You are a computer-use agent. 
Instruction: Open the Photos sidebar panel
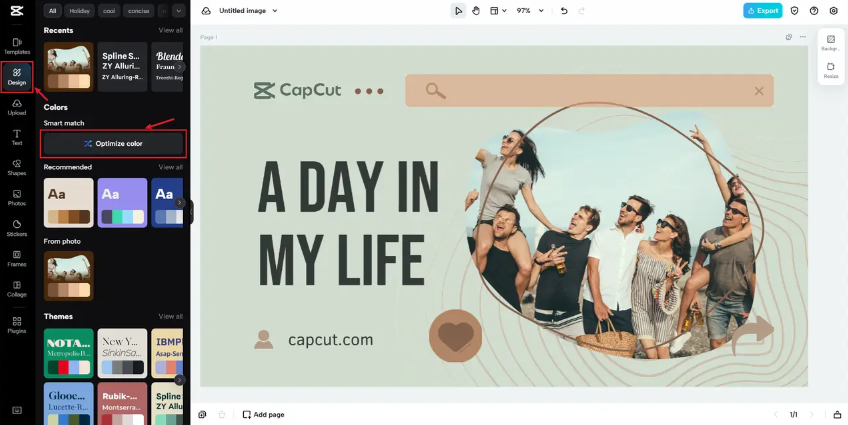click(x=17, y=198)
